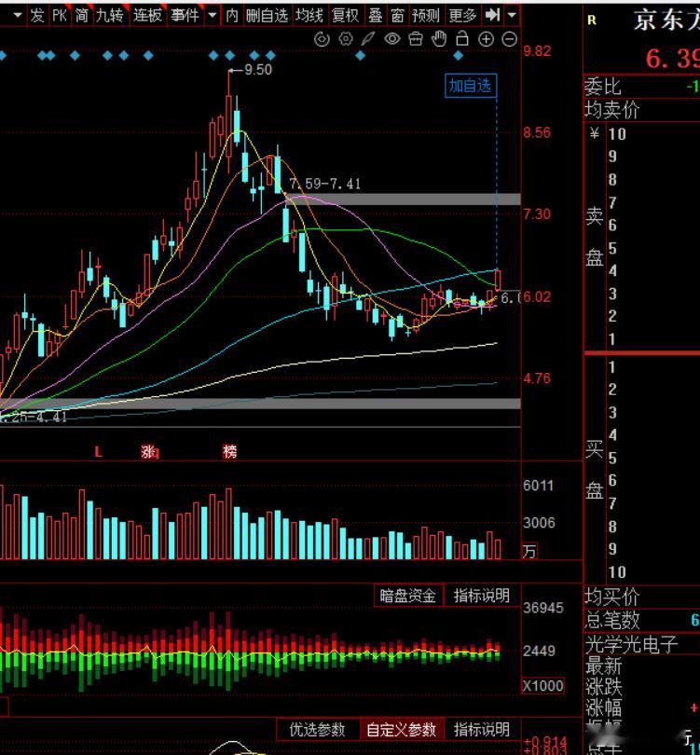This screenshot has height=755, width=700.
Task: Select the drawing pen tool icon
Action: [368, 39]
